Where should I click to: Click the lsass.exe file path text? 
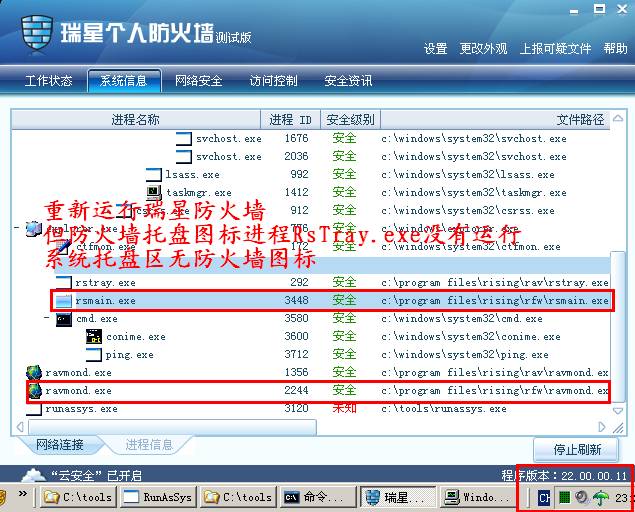click(x=468, y=175)
